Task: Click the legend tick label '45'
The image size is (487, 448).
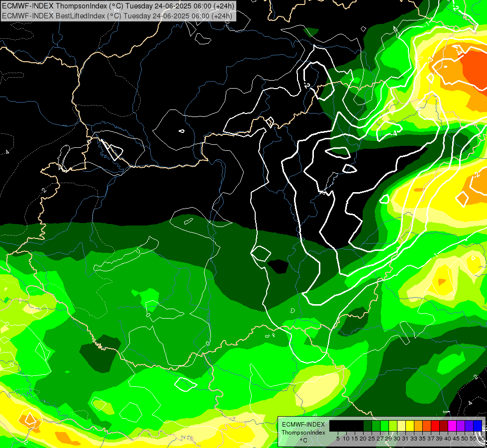Action: click(457, 439)
